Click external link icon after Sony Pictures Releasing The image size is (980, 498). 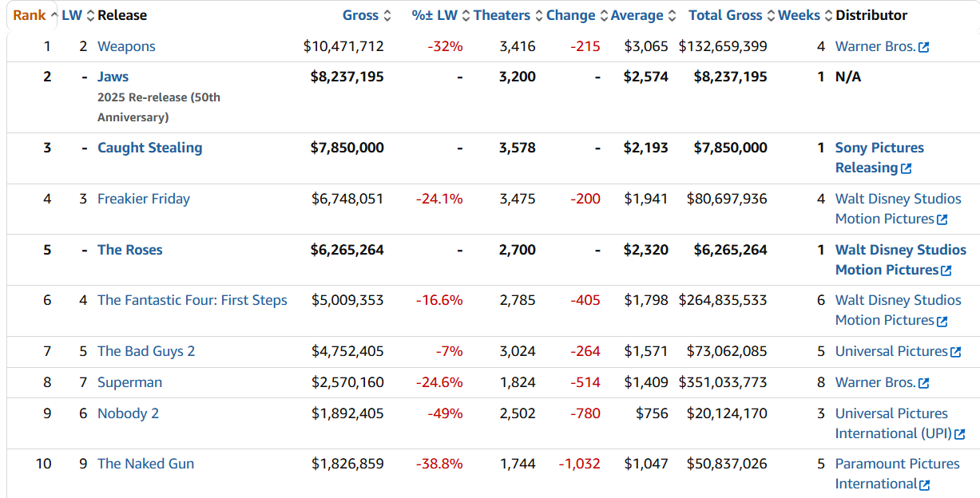906,168
